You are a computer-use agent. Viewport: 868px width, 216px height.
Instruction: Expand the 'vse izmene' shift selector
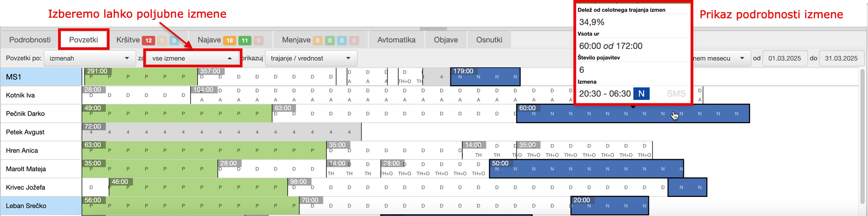click(x=192, y=58)
